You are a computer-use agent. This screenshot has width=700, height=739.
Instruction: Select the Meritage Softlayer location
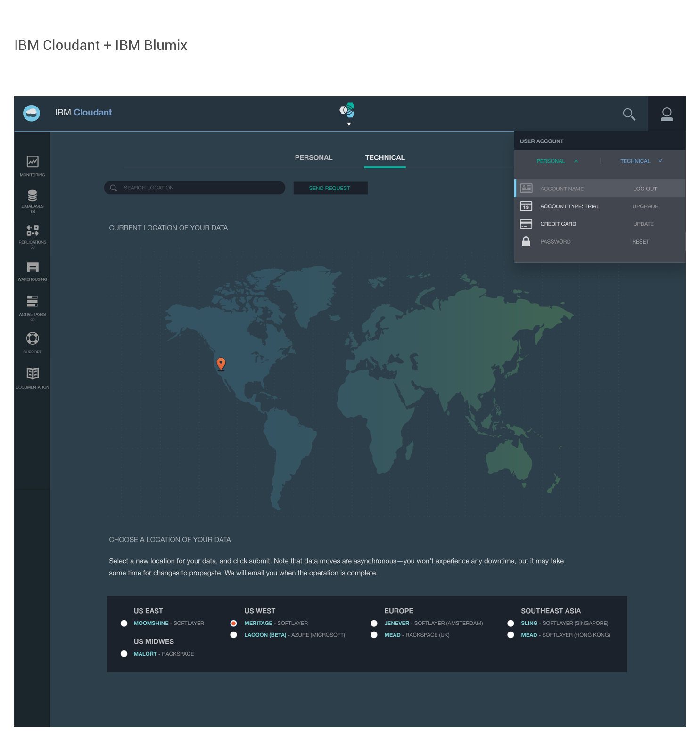click(x=233, y=624)
